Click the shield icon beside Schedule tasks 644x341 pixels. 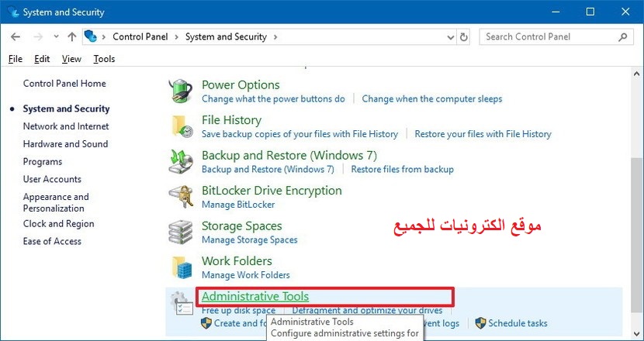480,323
